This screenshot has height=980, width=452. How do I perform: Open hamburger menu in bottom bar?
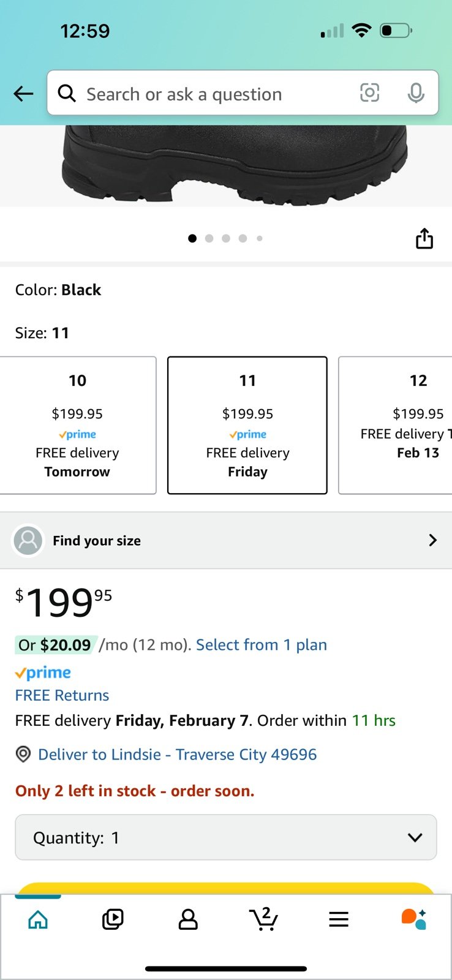pos(339,919)
